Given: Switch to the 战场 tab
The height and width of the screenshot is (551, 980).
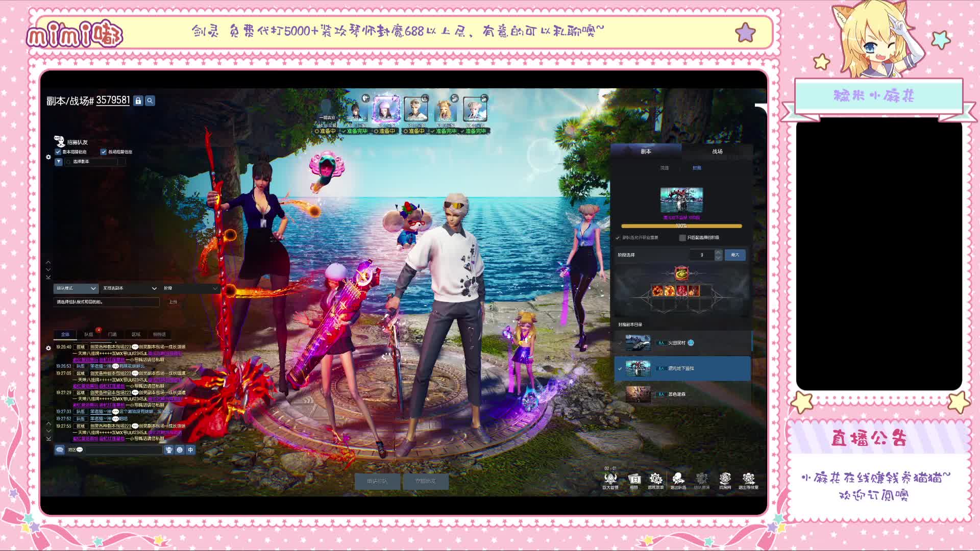Looking at the screenshot, I should tap(717, 152).
